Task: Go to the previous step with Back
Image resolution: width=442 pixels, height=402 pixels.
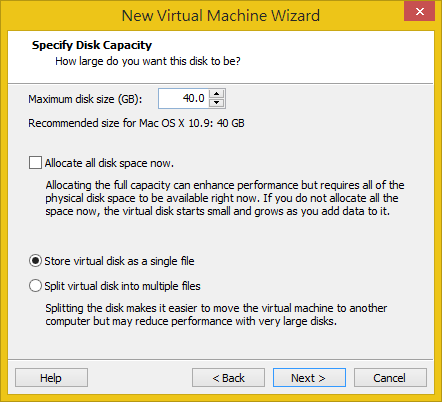Action: [x=228, y=378]
